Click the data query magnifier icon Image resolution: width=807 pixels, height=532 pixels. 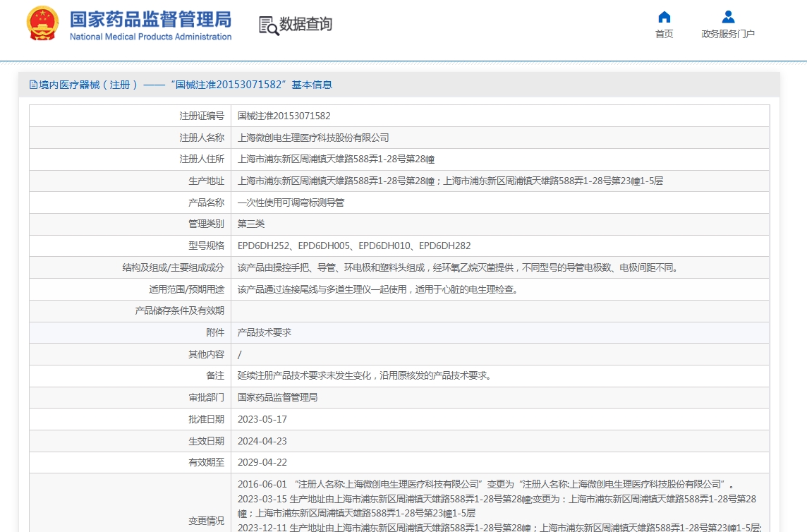click(x=269, y=25)
